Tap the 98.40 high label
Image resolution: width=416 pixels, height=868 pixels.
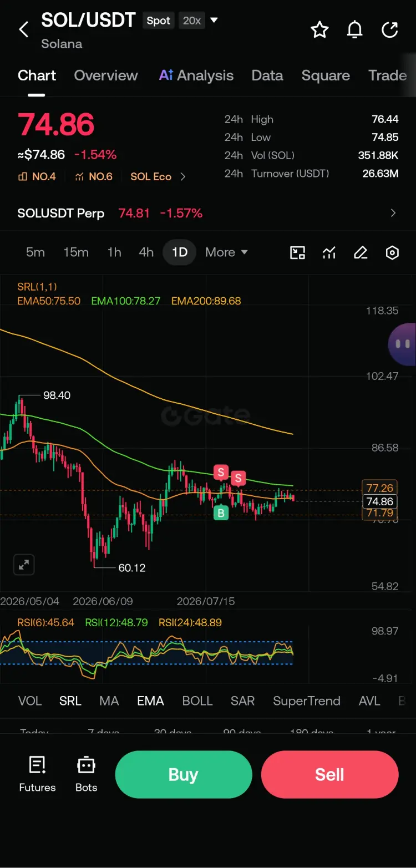click(57, 395)
